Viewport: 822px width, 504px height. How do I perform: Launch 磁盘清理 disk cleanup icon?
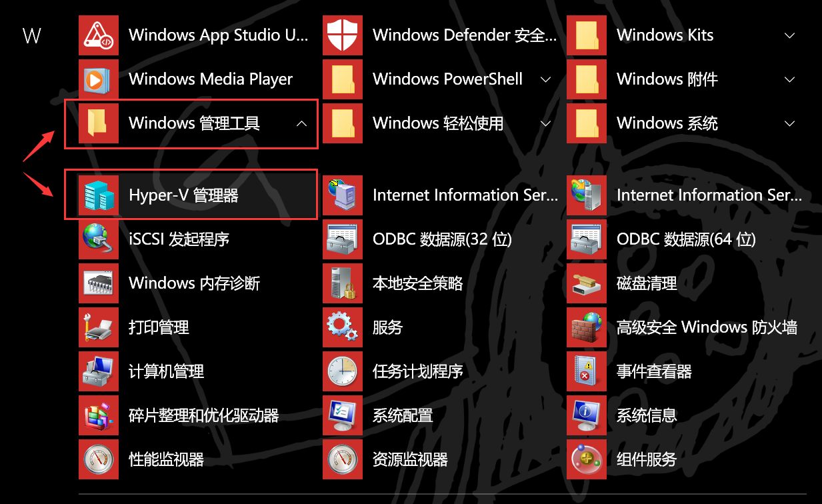coord(587,283)
